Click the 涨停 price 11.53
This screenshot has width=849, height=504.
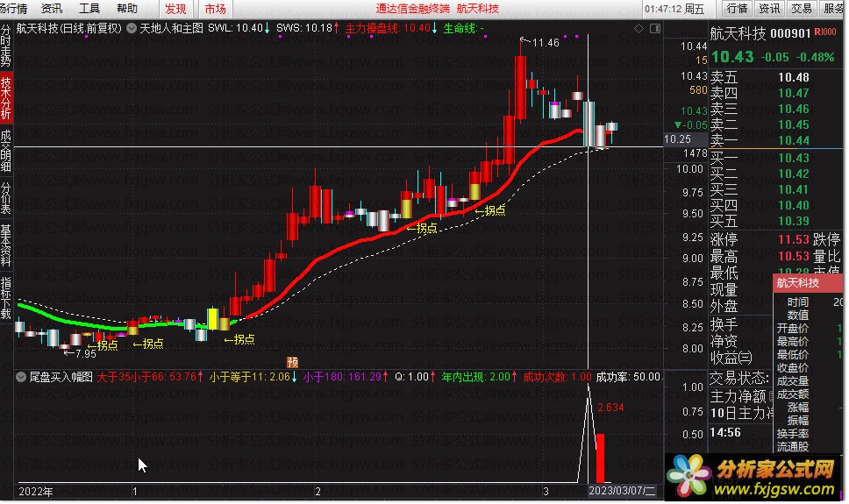[x=793, y=239]
